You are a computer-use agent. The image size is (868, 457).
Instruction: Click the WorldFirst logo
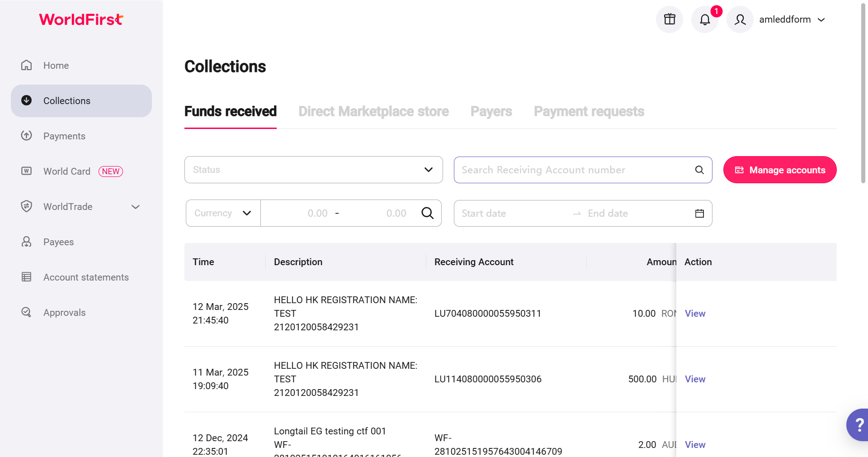[x=81, y=19]
